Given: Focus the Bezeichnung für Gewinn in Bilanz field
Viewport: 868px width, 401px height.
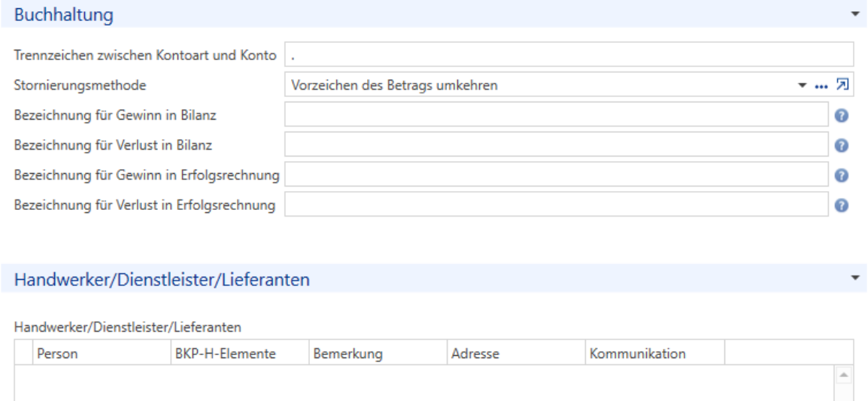Looking at the screenshot, I should 557,114.
